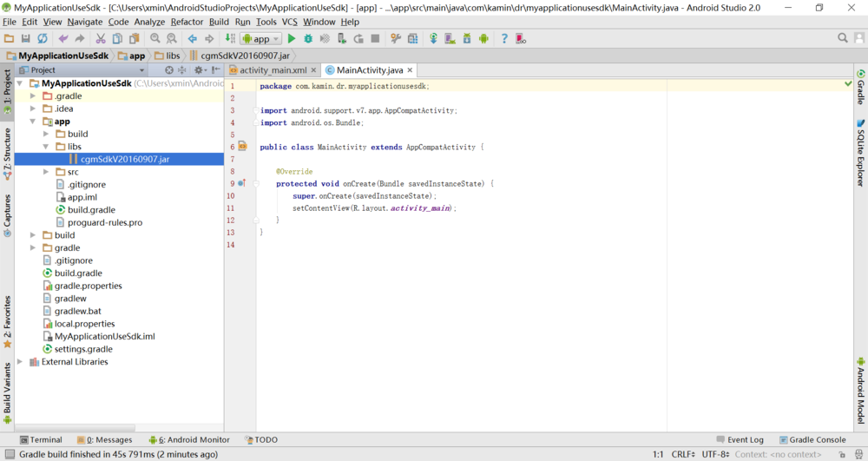Open the Terminal tool window
The height and width of the screenshot is (461, 868).
(41, 440)
